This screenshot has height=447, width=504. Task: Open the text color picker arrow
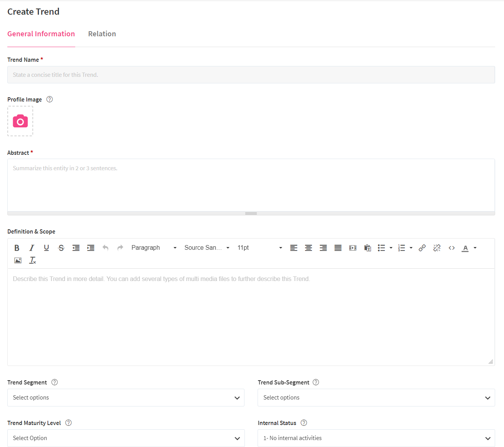pyautogui.click(x=475, y=248)
